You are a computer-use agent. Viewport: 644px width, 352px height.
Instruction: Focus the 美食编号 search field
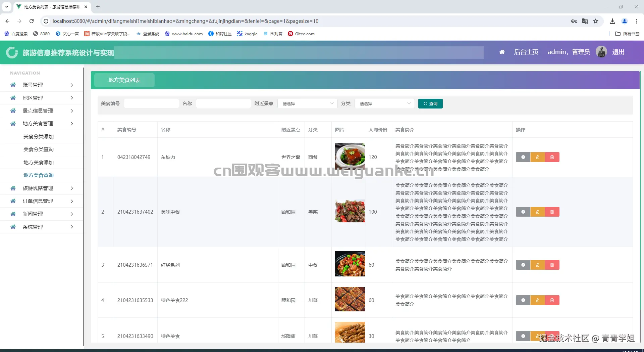(x=151, y=103)
